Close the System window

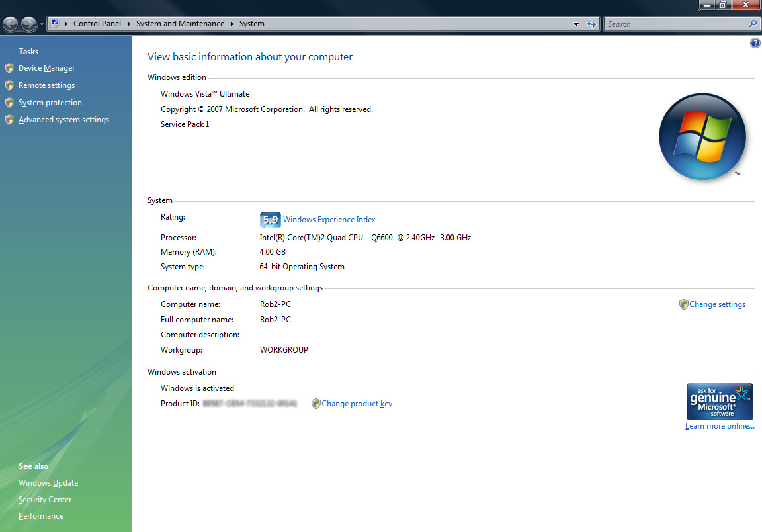(x=745, y=5)
